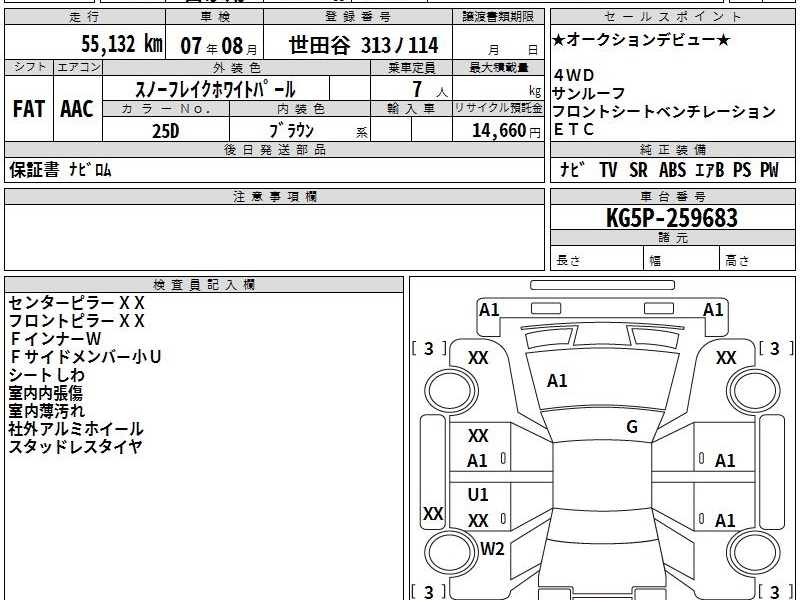The width and height of the screenshot is (800, 600).
Task: Click inspector note 室内内張傷
Action: [x=45, y=393]
